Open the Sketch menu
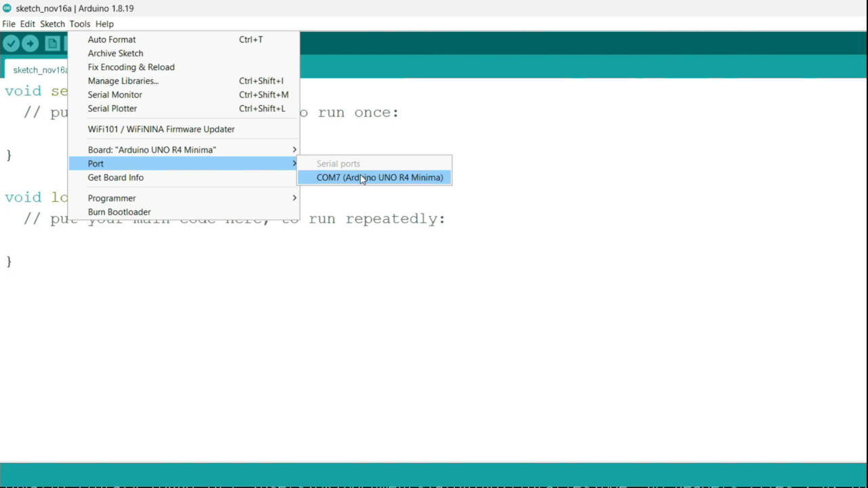This screenshot has height=488, width=868. [x=52, y=24]
